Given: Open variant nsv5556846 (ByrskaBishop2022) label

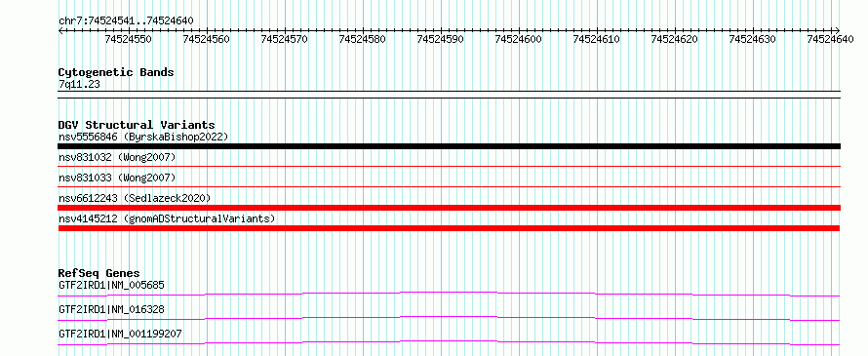Looking at the screenshot, I should pyautogui.click(x=143, y=137).
